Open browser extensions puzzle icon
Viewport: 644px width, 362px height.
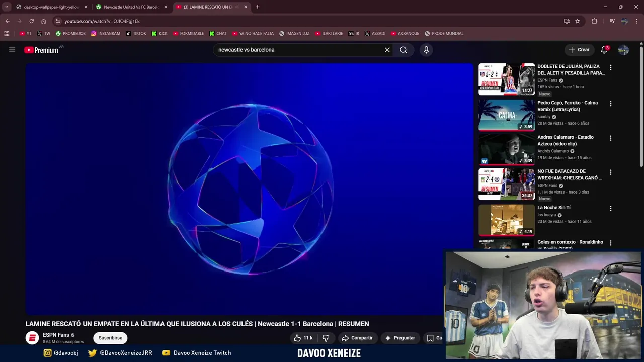pyautogui.click(x=594, y=21)
